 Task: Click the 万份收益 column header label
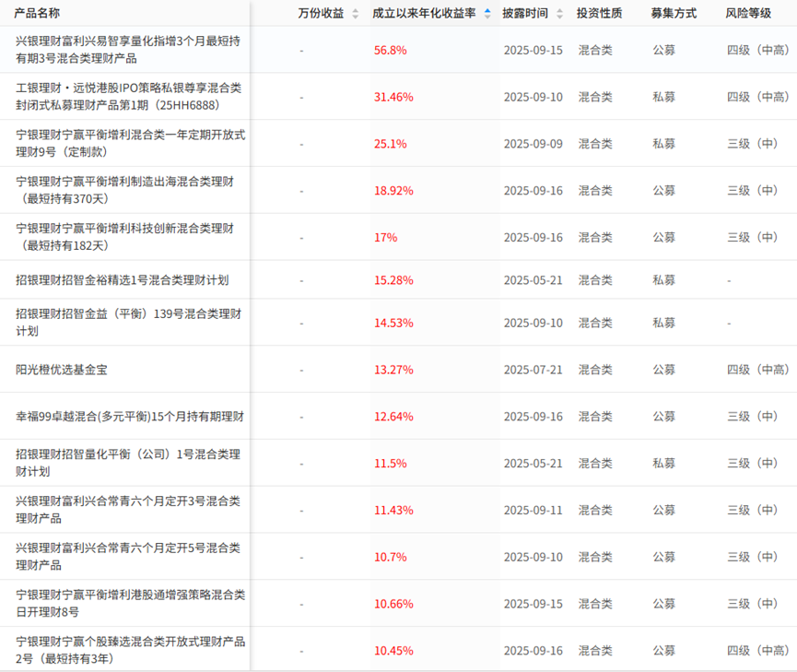pos(321,13)
